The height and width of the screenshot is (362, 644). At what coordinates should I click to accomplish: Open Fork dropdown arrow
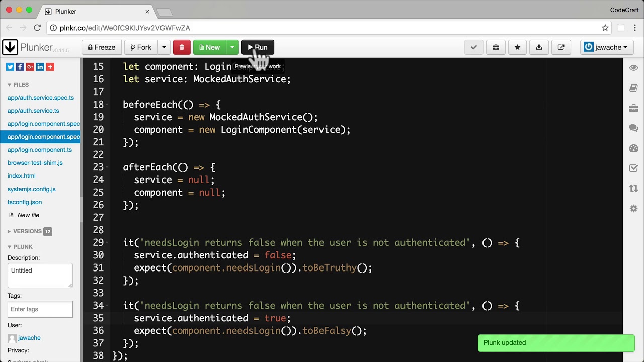click(x=164, y=47)
